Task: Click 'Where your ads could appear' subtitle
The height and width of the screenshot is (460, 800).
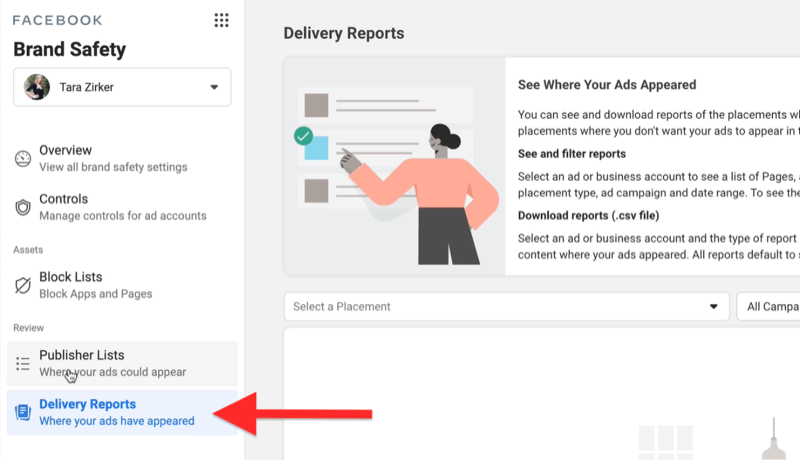Action: (x=113, y=372)
